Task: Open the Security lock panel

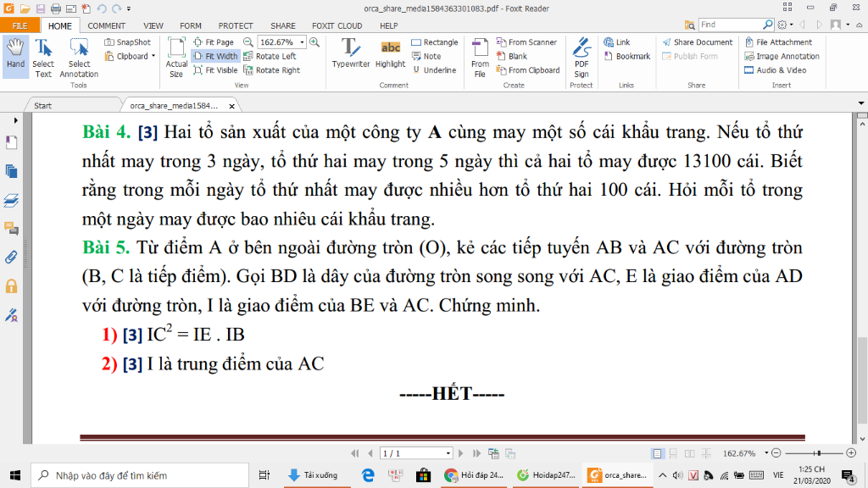Action: [x=11, y=286]
